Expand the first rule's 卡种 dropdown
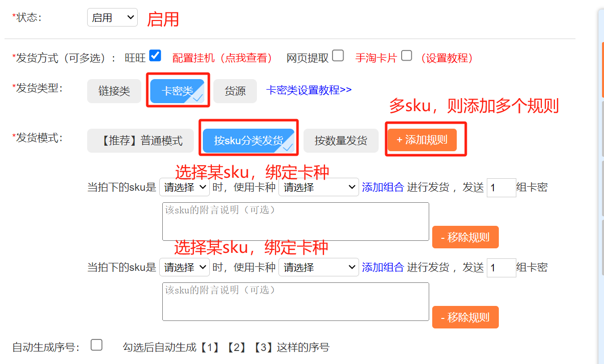The image size is (604, 364). [x=319, y=187]
